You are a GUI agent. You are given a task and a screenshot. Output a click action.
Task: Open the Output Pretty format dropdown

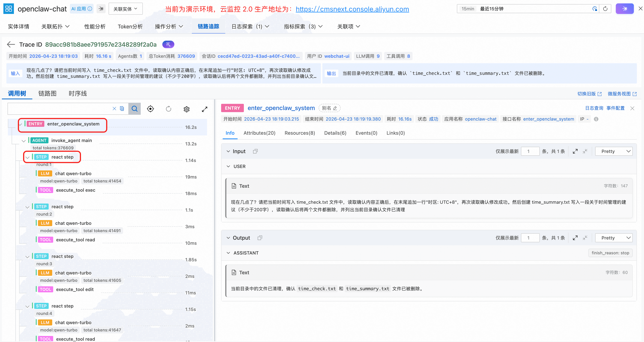tap(614, 238)
